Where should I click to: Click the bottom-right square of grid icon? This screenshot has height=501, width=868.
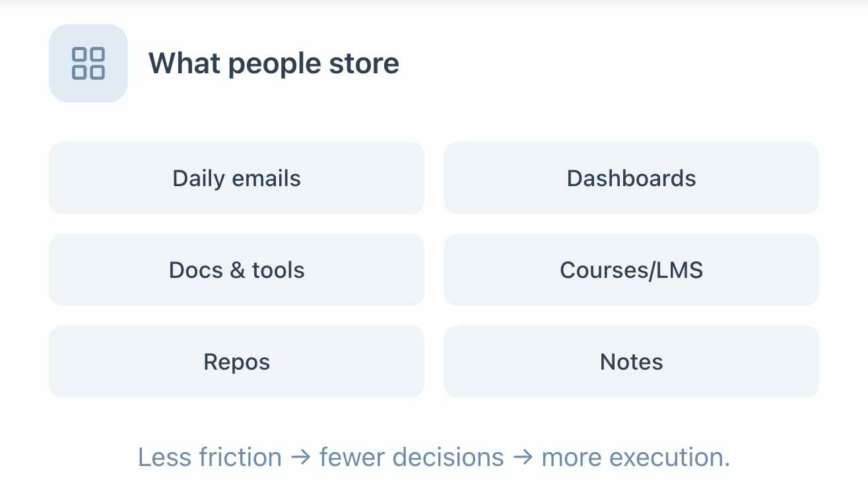[97, 72]
